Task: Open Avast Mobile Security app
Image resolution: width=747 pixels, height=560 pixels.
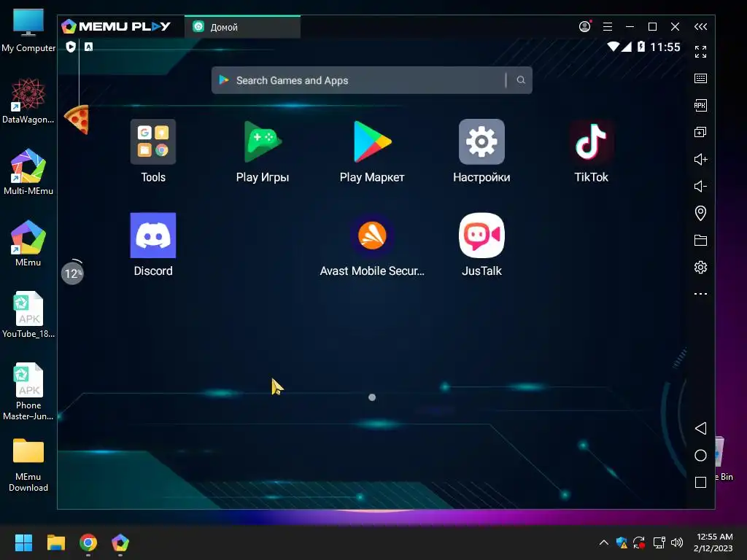Action: click(x=372, y=245)
